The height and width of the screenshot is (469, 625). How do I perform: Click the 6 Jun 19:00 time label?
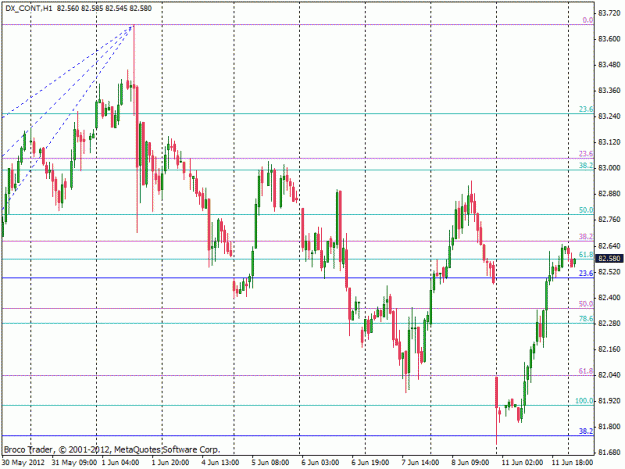[370, 462]
